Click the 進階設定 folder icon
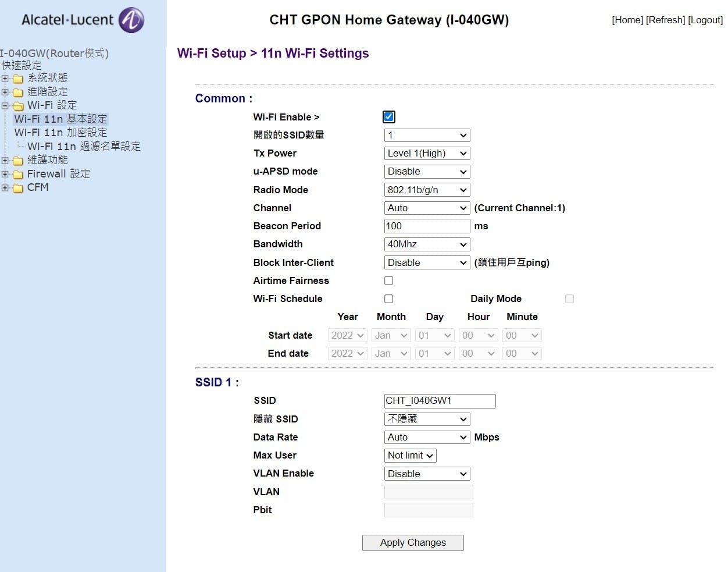Screen dimensions: 728x572 click(18, 92)
